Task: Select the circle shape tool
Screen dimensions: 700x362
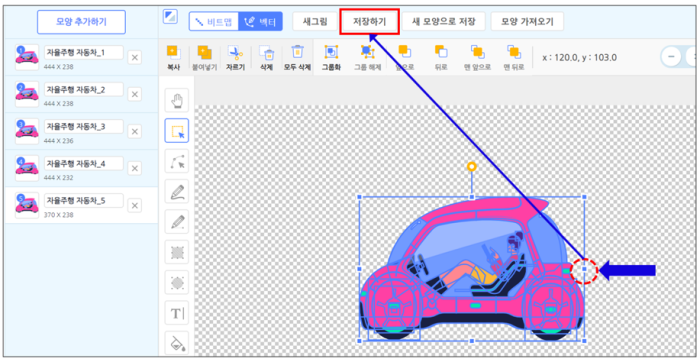Action: (177, 282)
